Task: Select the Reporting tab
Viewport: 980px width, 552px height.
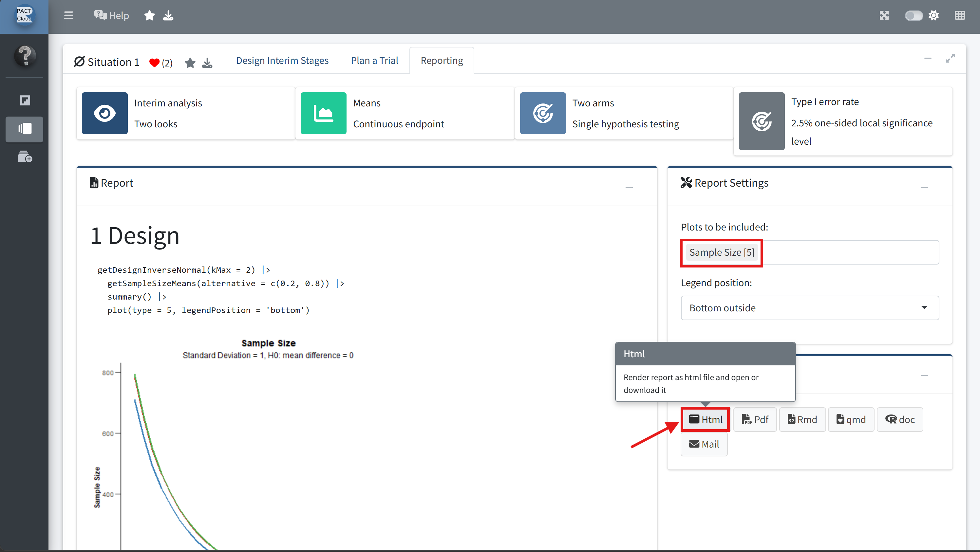Action: point(442,61)
